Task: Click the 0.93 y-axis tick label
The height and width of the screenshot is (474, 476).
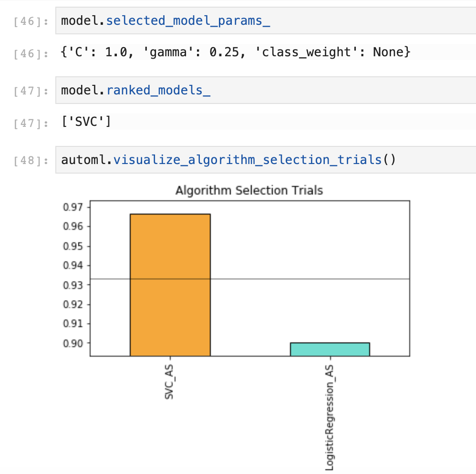Action: coord(73,285)
